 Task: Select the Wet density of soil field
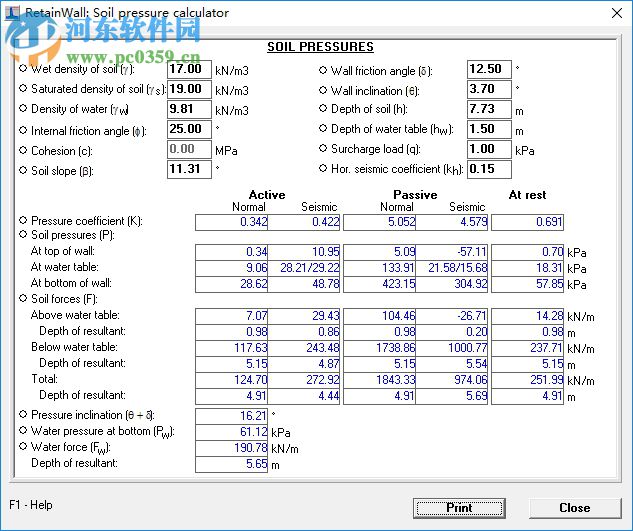189,69
